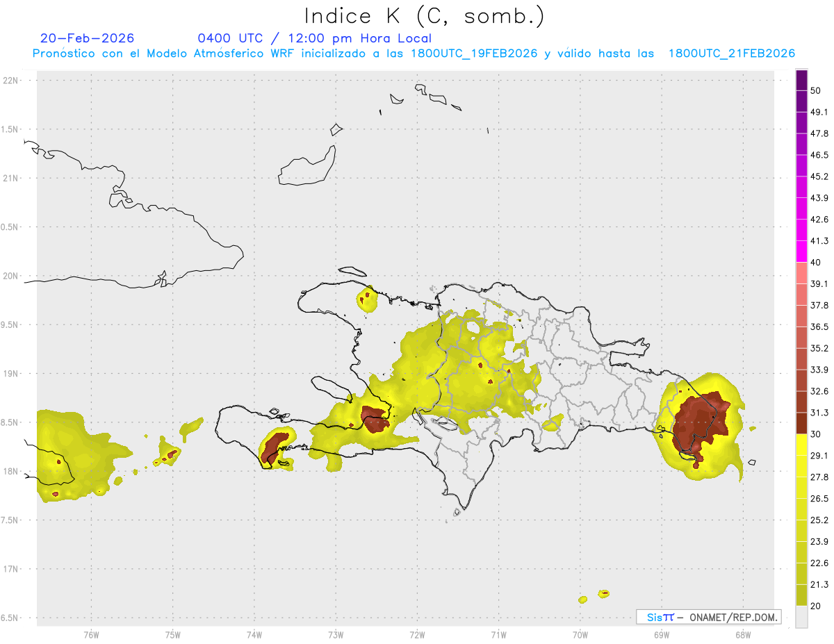Click the latitude label "20N"
The width and height of the screenshot is (834, 644).
11,276
